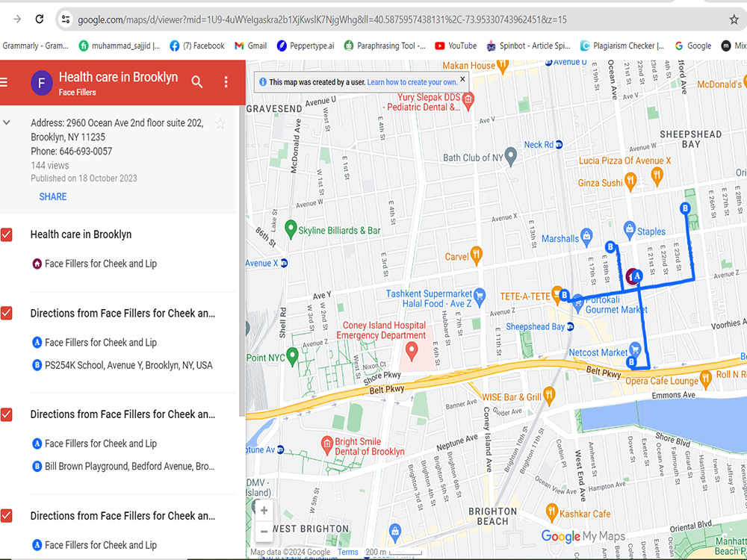The image size is (747, 560).
Task: Open the muhammad_sajjid Fiverr bookmark
Action: point(120,46)
